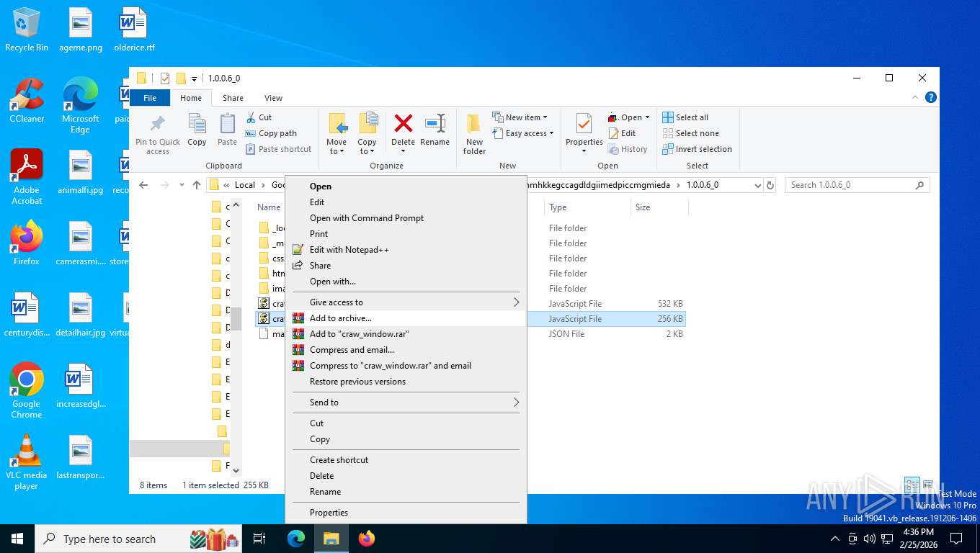Click the Type column header
The height and width of the screenshot is (553, 980).
(x=587, y=207)
